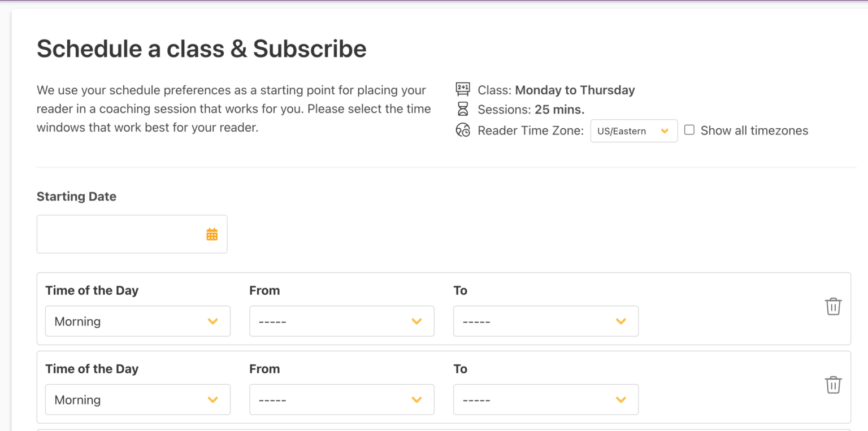This screenshot has height=431, width=868.
Task: Delete the first time window row
Action: pyautogui.click(x=833, y=307)
